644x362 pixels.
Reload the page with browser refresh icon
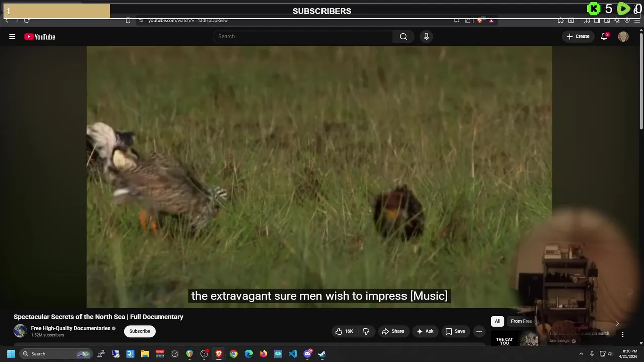[27, 20]
